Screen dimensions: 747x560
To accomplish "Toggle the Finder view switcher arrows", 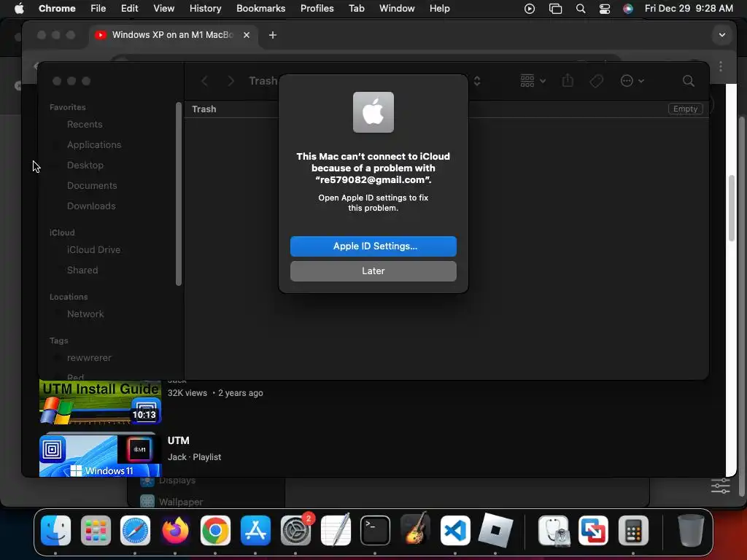I will tap(477, 81).
